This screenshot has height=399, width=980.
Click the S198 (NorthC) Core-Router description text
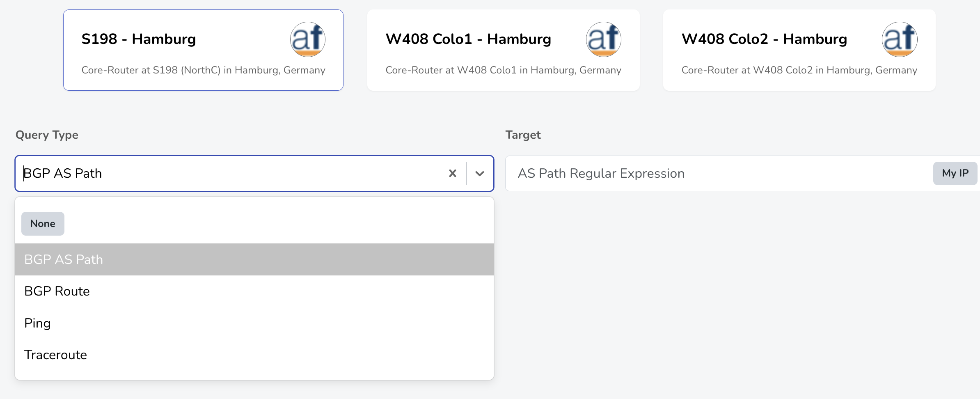pos(203,70)
